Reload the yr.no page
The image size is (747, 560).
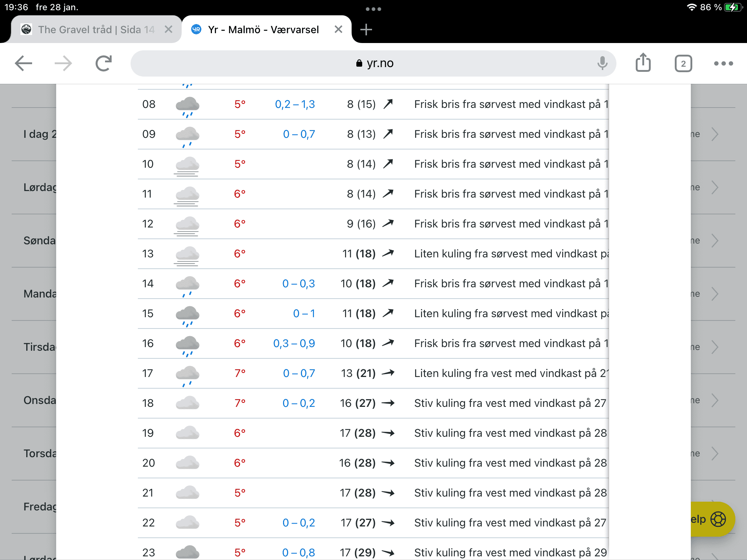[x=104, y=63]
